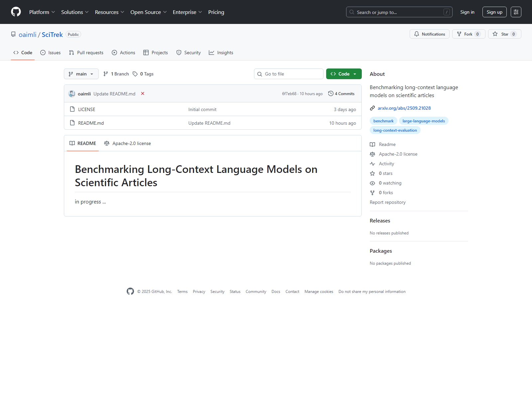This screenshot has height=399, width=532.
Task: Click the oaimli author avatar
Action: click(72, 94)
